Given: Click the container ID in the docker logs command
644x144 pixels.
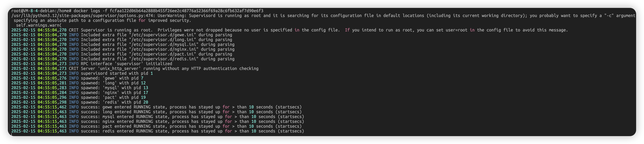Looking at the screenshot, I should 186,11.
